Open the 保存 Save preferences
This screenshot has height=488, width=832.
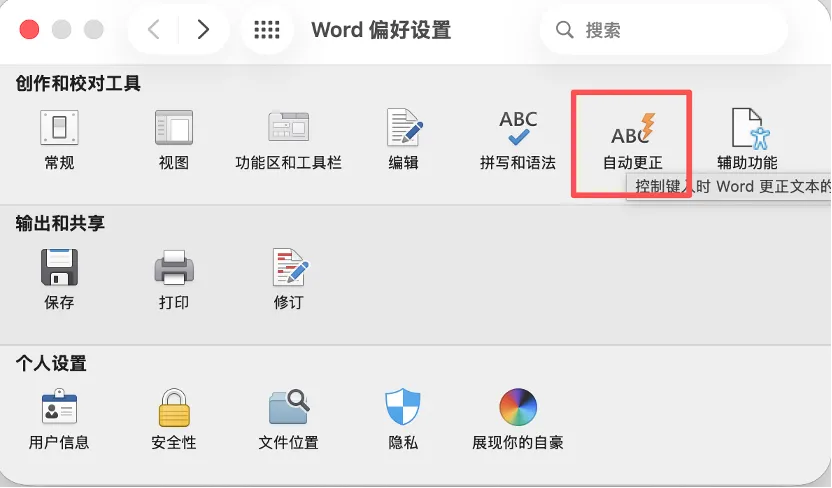[x=59, y=280]
